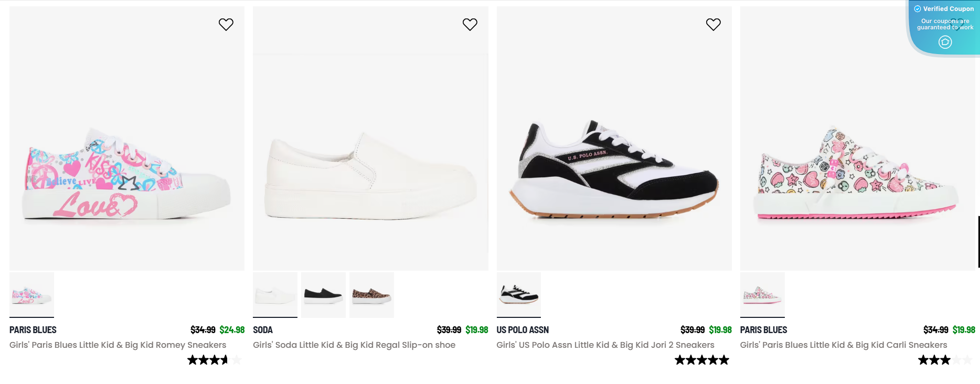Click star rating of Romey Sneakers
This screenshot has width=980, height=384.
215,360
